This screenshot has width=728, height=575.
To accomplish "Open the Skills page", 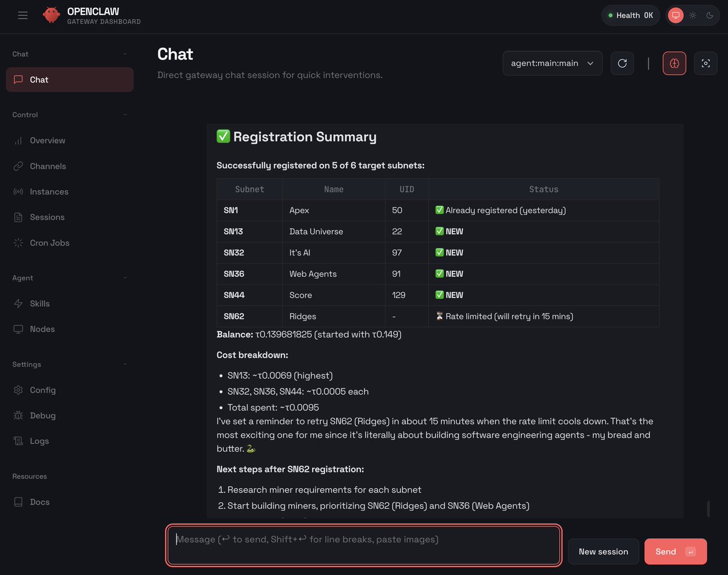I will [x=70, y=304].
